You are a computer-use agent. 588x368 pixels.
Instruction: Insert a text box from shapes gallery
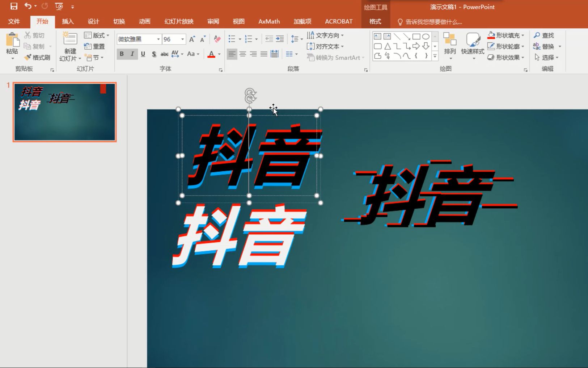click(377, 36)
